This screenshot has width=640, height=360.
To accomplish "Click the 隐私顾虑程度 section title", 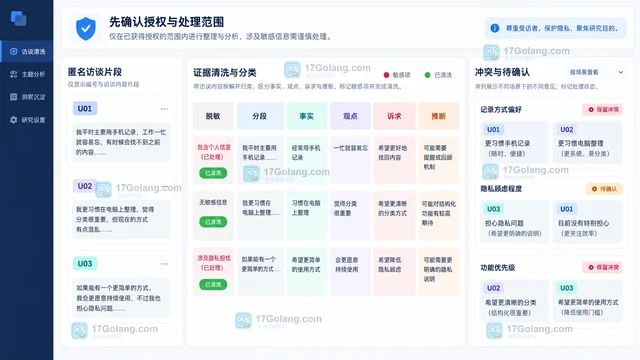I will pos(501,189).
